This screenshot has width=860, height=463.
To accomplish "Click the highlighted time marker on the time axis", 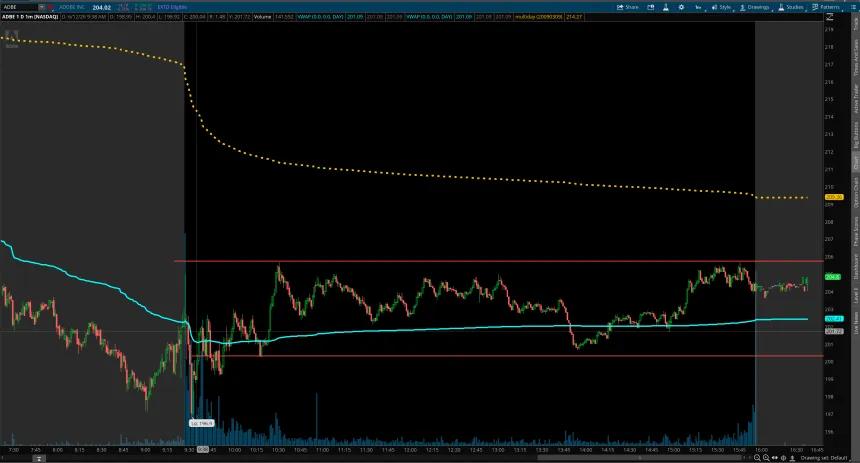I will (203, 450).
